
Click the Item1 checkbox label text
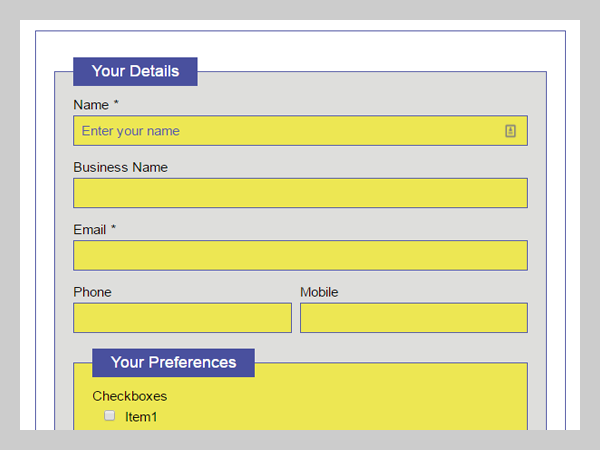[x=141, y=417]
